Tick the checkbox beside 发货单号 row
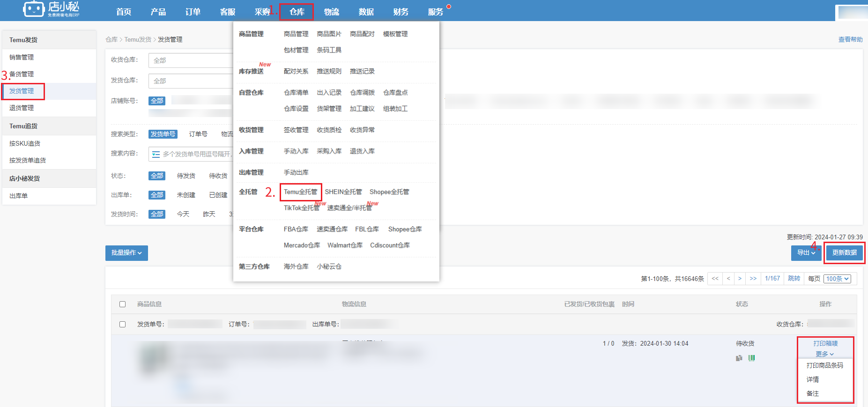This screenshot has height=407, width=868. click(x=123, y=324)
